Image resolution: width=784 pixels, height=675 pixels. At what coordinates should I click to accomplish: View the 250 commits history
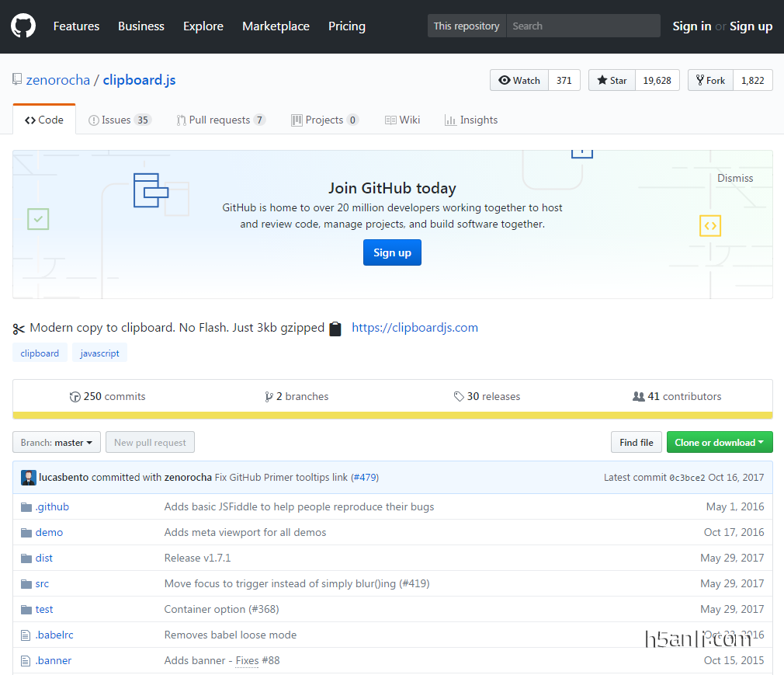(107, 396)
